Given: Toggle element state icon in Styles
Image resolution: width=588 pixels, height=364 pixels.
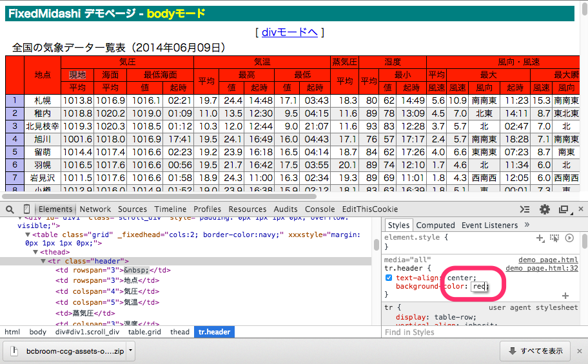Looking at the screenshot, I should click(x=554, y=238).
